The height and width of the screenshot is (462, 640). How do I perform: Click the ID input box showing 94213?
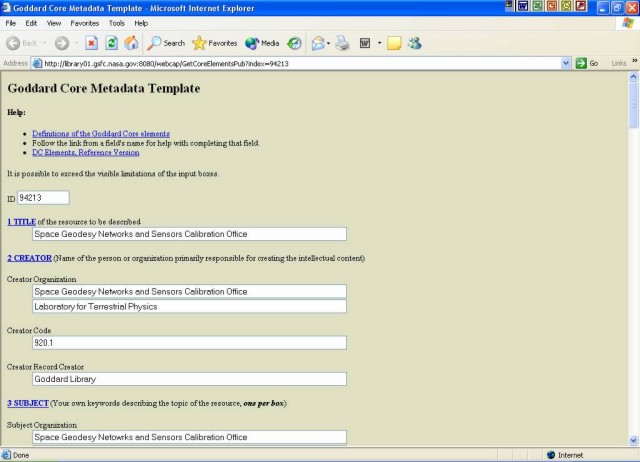click(43, 198)
